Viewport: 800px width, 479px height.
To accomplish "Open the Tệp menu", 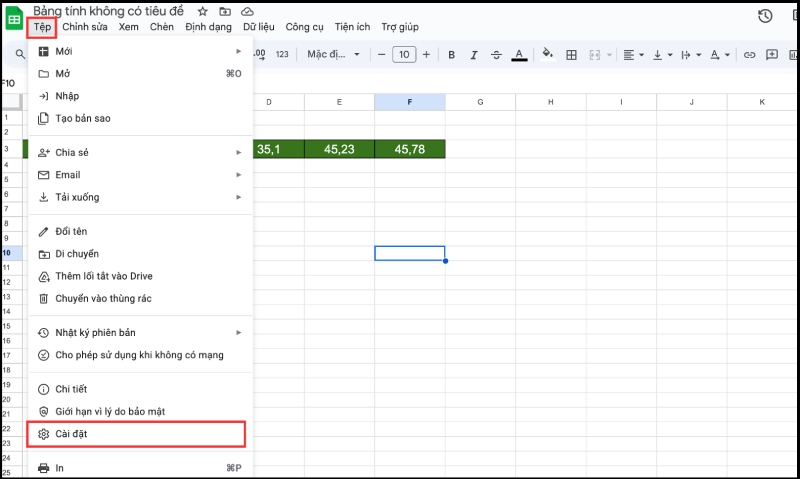I will (x=42, y=27).
